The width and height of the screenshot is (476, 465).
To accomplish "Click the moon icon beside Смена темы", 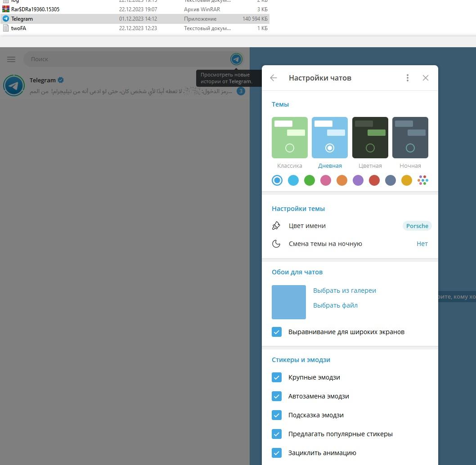I will click(276, 244).
